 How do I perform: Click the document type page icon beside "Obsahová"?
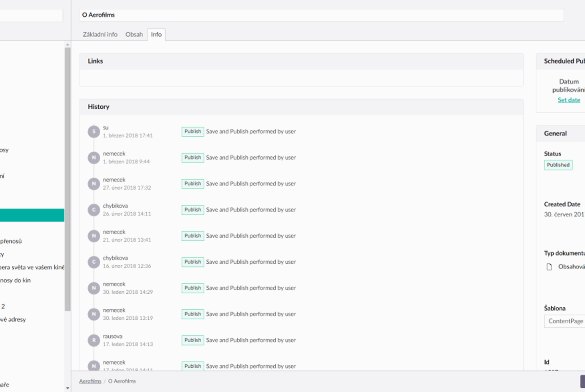tap(549, 266)
